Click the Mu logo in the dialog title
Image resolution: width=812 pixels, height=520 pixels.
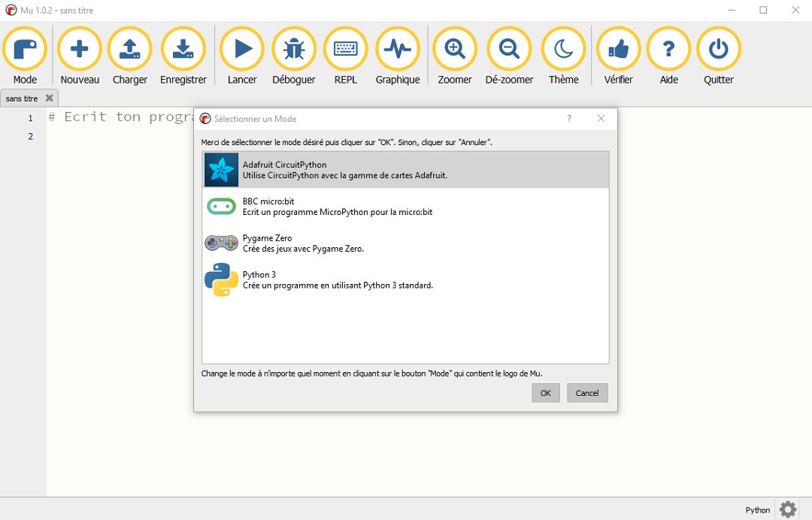[205, 119]
